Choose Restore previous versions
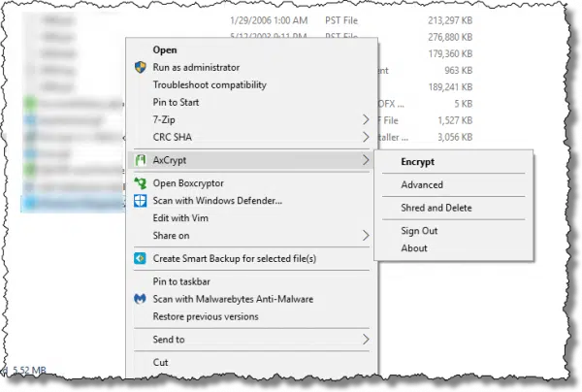Image resolution: width=582 pixels, height=392 pixels. coord(252,316)
